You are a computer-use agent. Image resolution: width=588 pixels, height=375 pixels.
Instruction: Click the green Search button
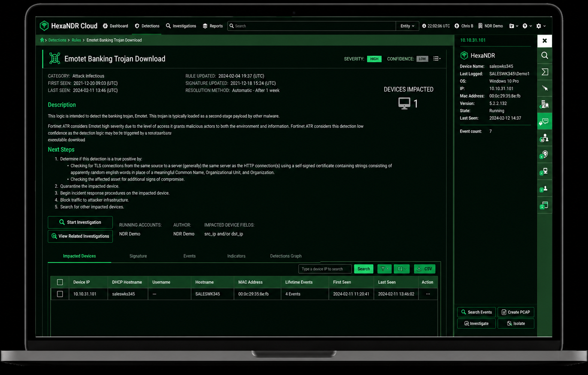pyautogui.click(x=364, y=269)
